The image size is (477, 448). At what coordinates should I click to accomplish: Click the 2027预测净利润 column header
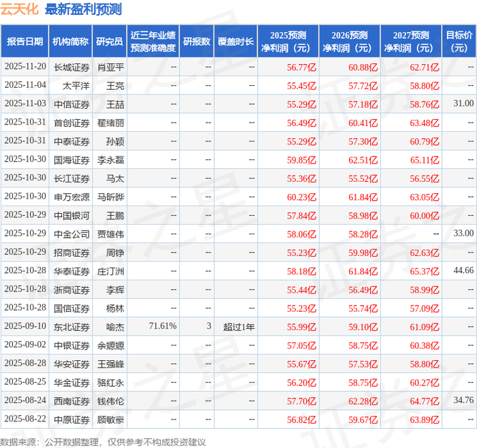click(x=411, y=42)
